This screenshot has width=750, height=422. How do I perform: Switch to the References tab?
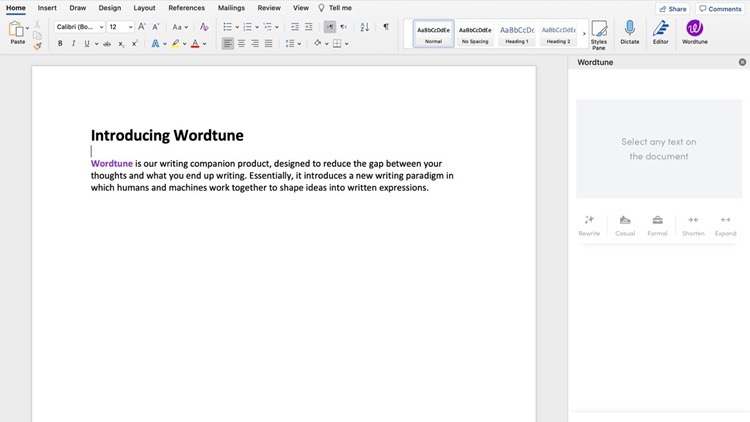tap(186, 8)
